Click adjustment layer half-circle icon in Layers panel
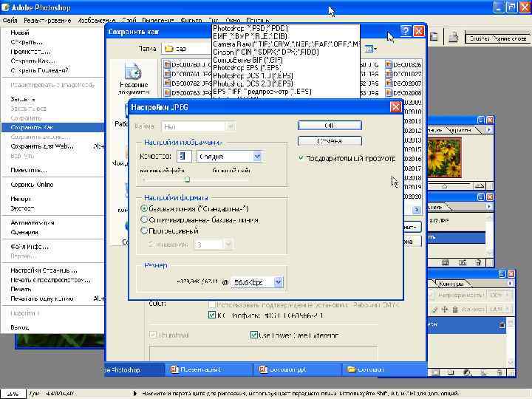The height and width of the screenshot is (399, 532). click(467, 372)
